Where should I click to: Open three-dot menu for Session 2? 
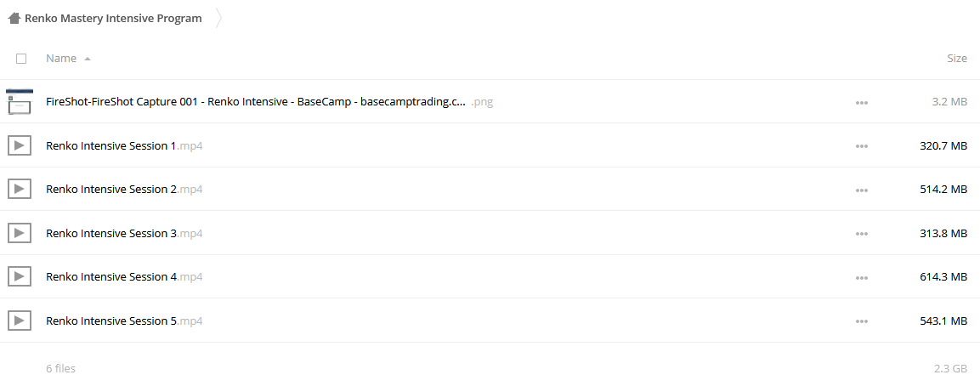(861, 190)
